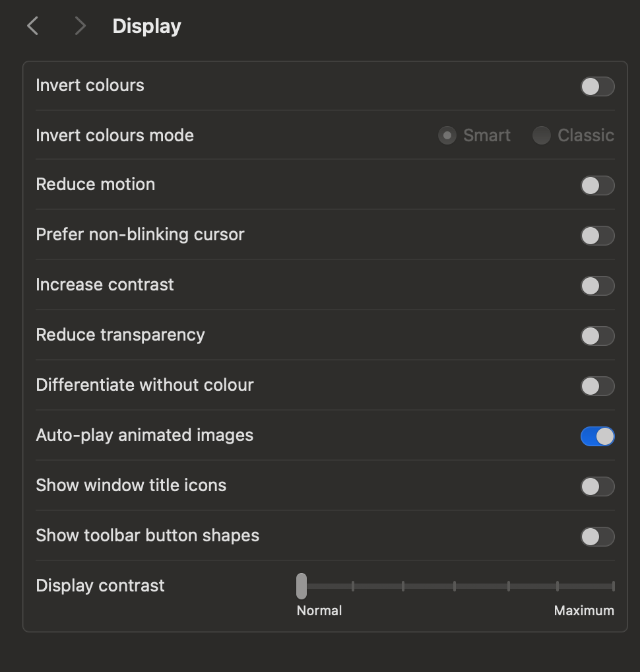Turn on Show window title icons
The image size is (640, 672).
point(597,487)
